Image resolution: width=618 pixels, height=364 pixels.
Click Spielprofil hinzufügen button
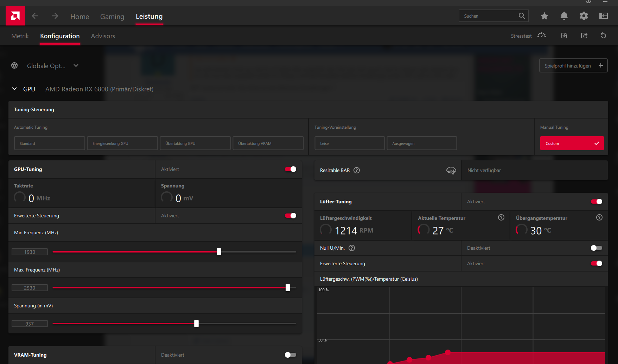(573, 66)
